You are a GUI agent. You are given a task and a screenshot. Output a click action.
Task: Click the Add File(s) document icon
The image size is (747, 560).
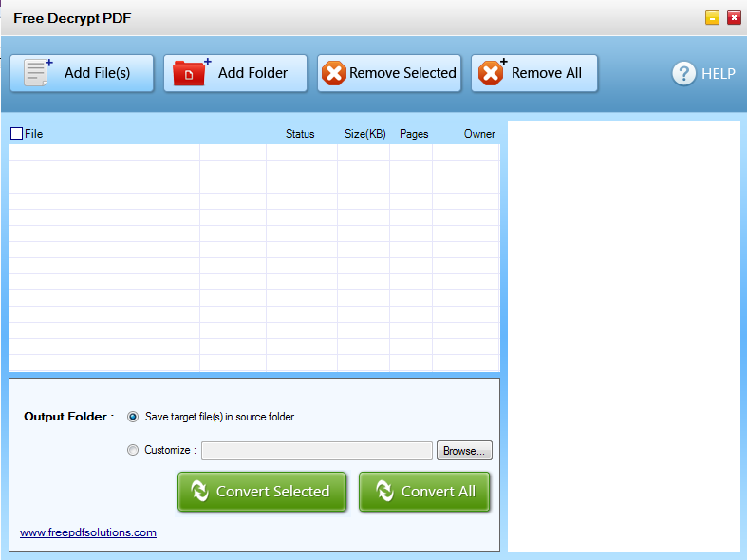(x=37, y=73)
